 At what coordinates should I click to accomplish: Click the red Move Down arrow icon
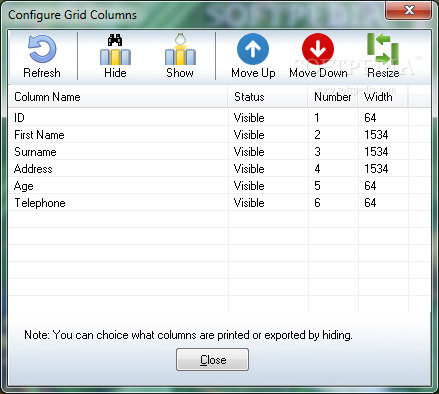(x=318, y=49)
